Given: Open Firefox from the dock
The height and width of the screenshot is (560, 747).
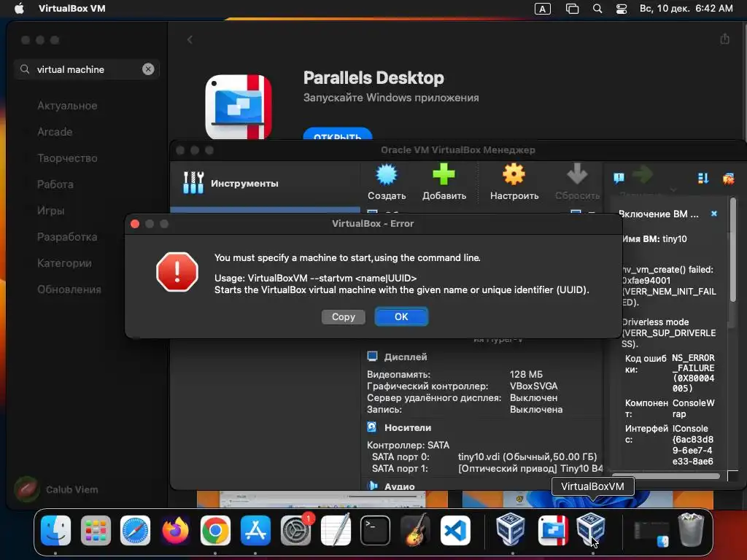Looking at the screenshot, I should point(175,530).
